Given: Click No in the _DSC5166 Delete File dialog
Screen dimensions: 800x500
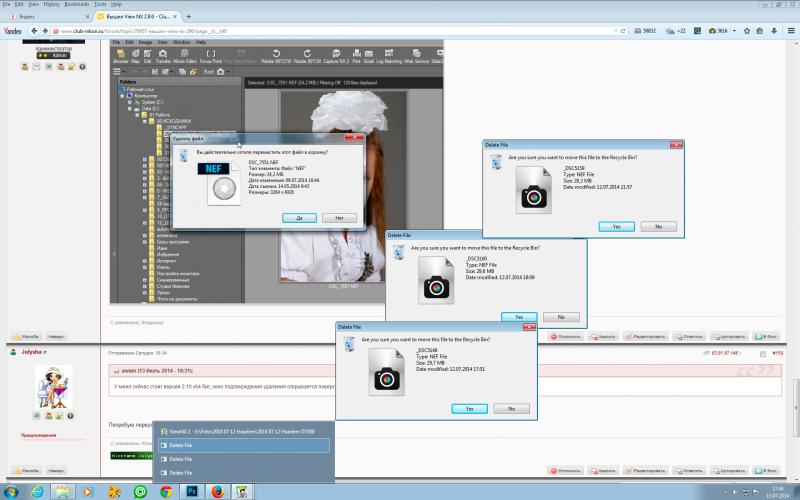Looking at the screenshot, I should click(x=511, y=409).
